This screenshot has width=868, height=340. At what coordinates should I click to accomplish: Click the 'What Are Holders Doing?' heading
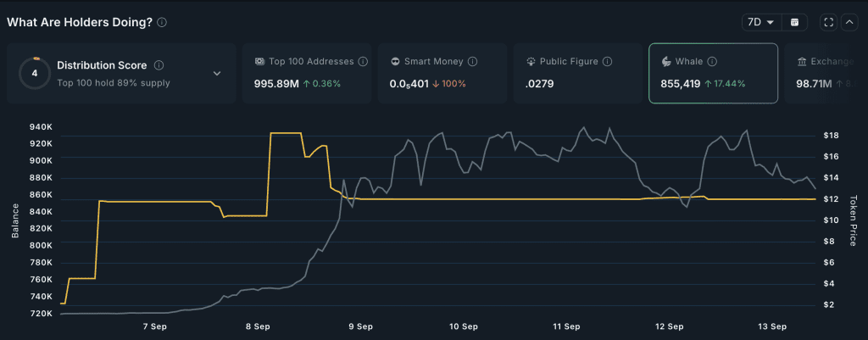click(80, 23)
